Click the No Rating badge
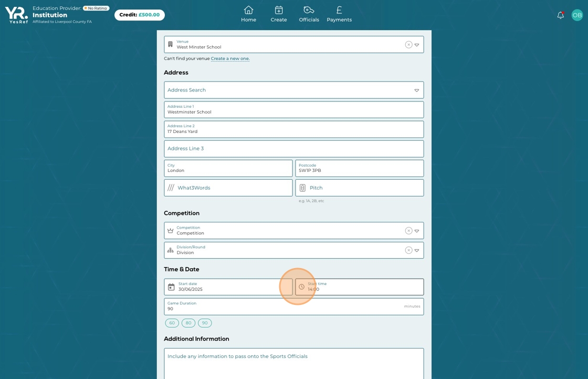 pyautogui.click(x=96, y=8)
